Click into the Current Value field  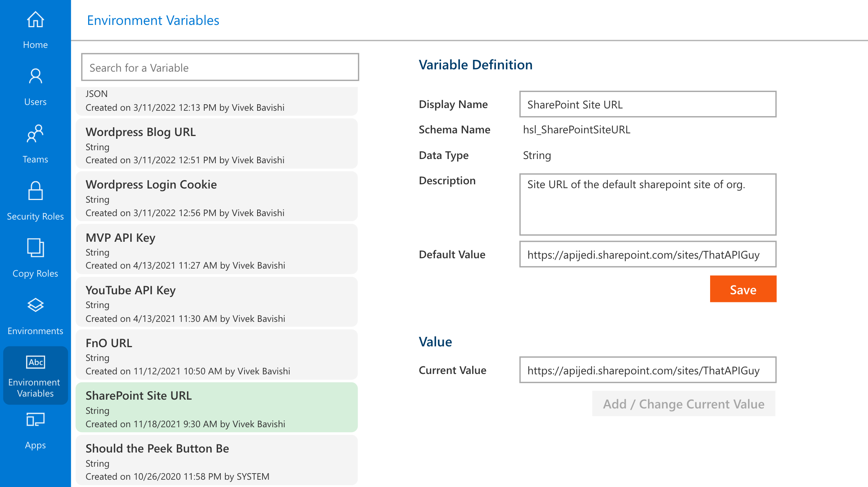pyautogui.click(x=648, y=370)
